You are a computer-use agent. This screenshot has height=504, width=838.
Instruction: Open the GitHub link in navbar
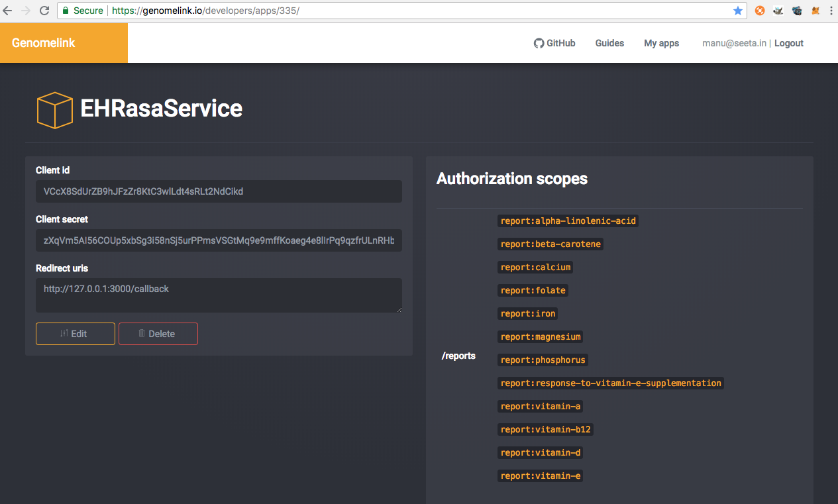click(554, 43)
